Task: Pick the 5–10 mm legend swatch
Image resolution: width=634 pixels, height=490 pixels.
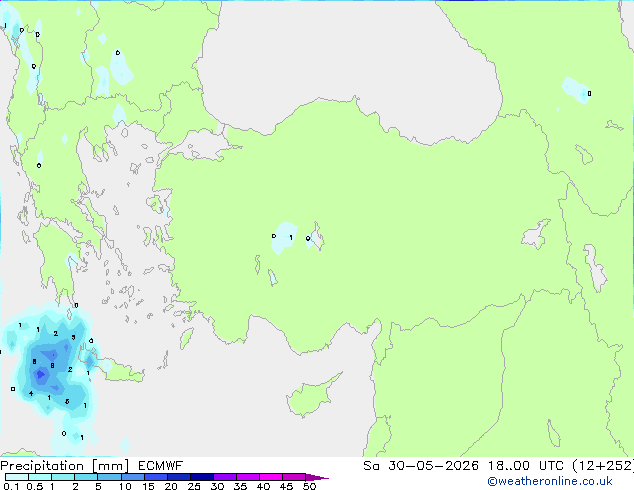Action: [x=109, y=477]
